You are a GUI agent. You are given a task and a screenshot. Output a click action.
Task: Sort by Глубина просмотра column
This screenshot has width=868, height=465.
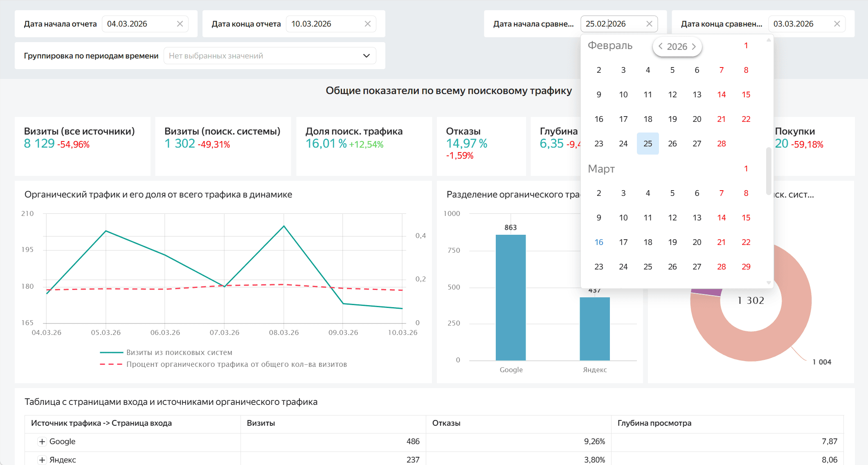pos(654,423)
